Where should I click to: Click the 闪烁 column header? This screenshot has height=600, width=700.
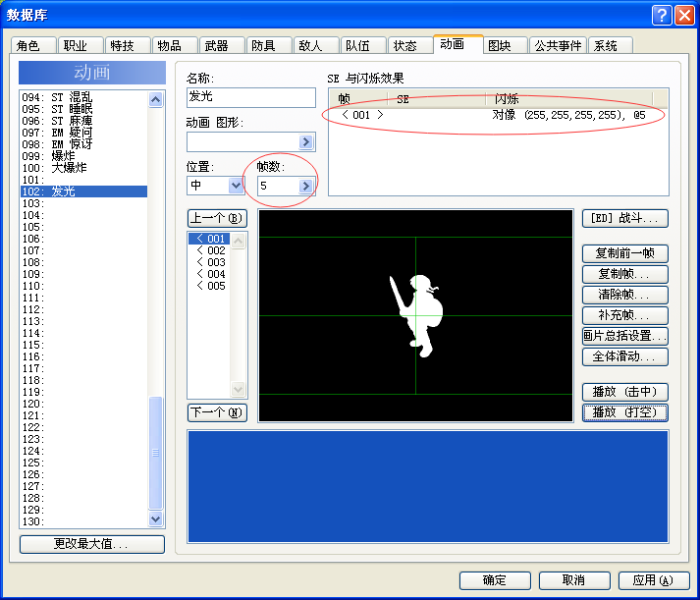click(569, 98)
